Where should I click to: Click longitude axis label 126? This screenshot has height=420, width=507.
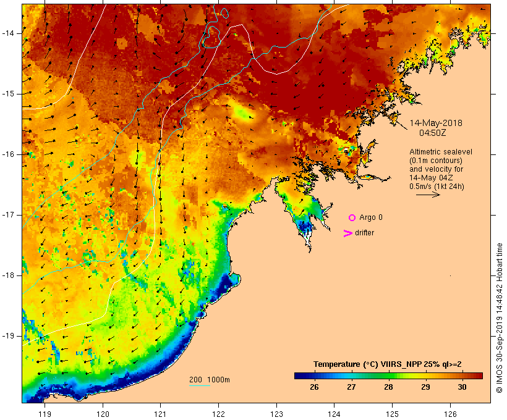450,414
